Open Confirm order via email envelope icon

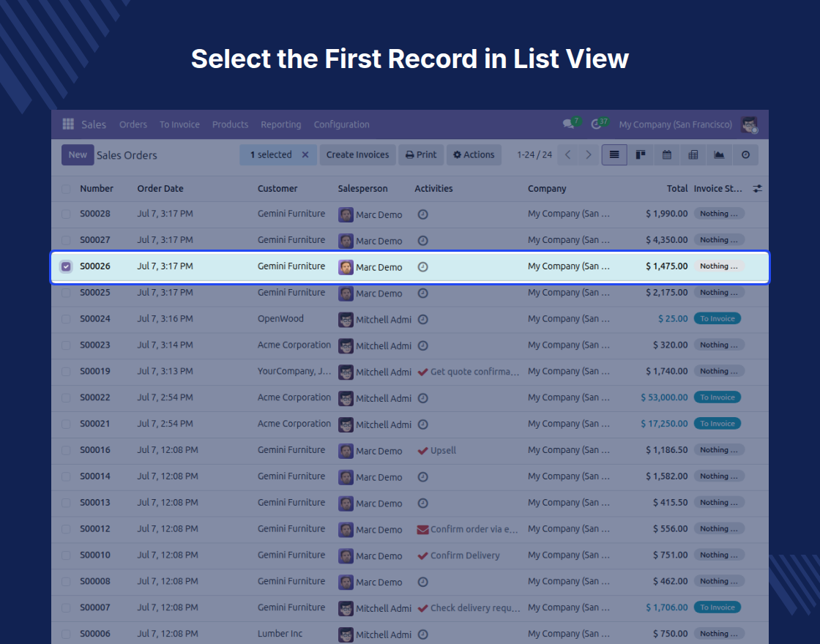[x=422, y=530]
